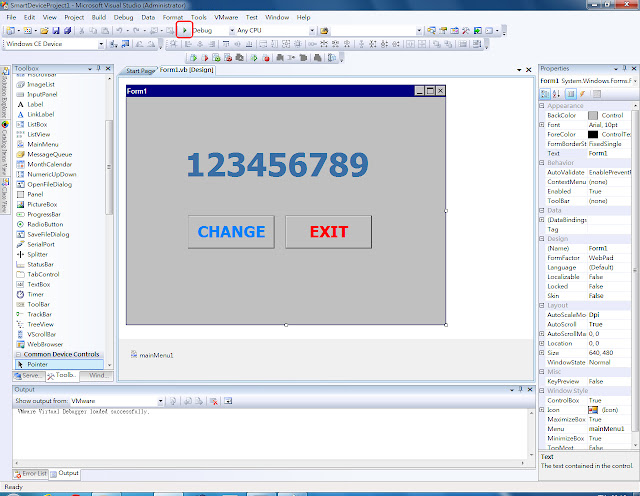This screenshot has width=640, height=496.
Task: Click the Add New Item toolbar icon
Action: pyautogui.click(x=27, y=31)
